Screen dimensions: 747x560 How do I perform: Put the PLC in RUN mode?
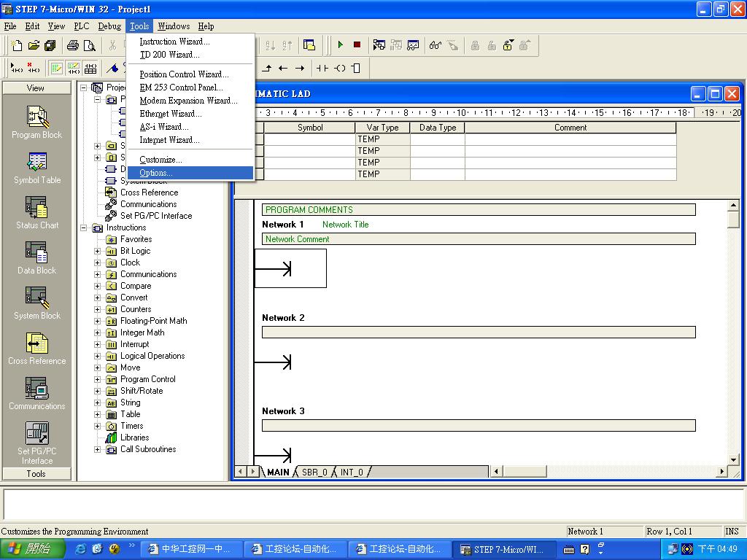340,44
